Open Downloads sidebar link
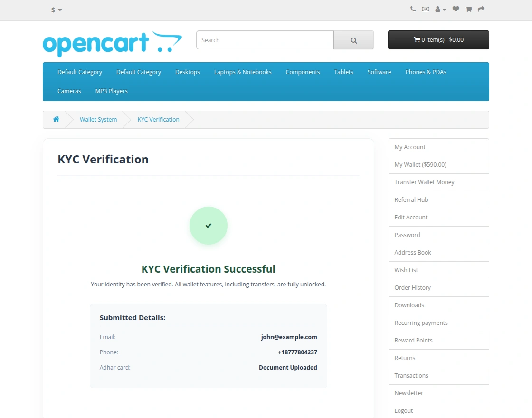 coord(439,305)
